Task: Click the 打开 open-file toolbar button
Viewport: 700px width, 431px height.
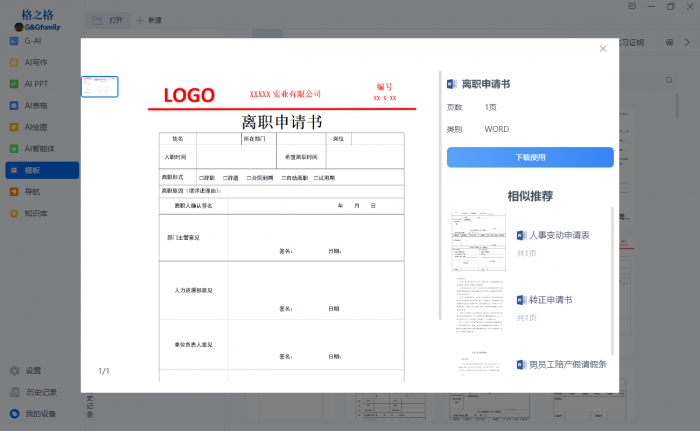Action: point(109,19)
